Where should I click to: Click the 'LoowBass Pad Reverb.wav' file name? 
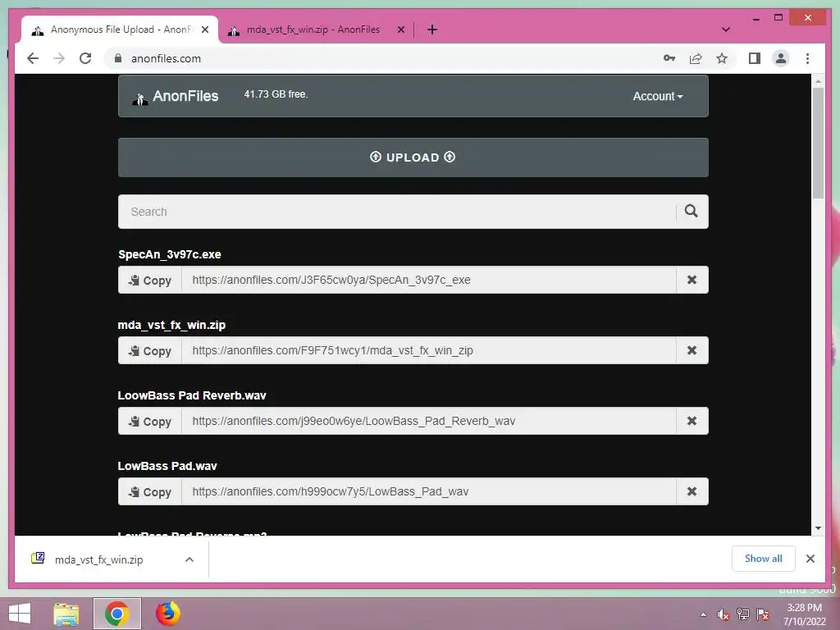192,395
